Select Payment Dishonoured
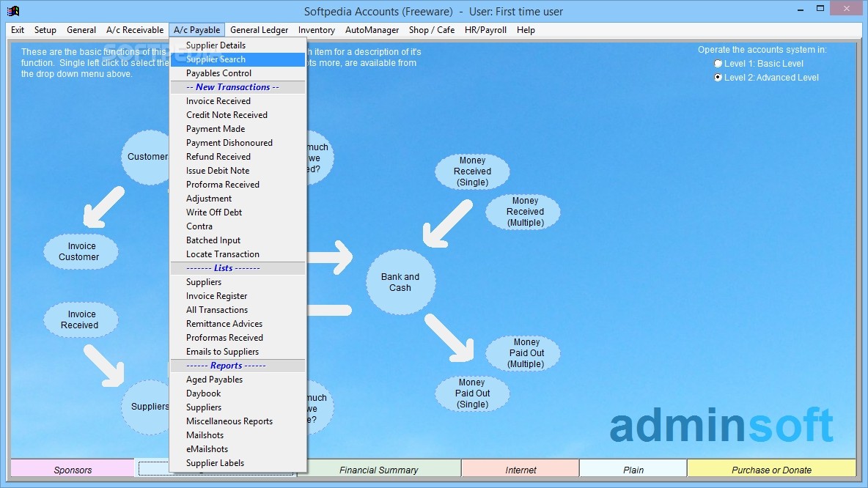This screenshot has width=868, height=488. click(x=238, y=143)
